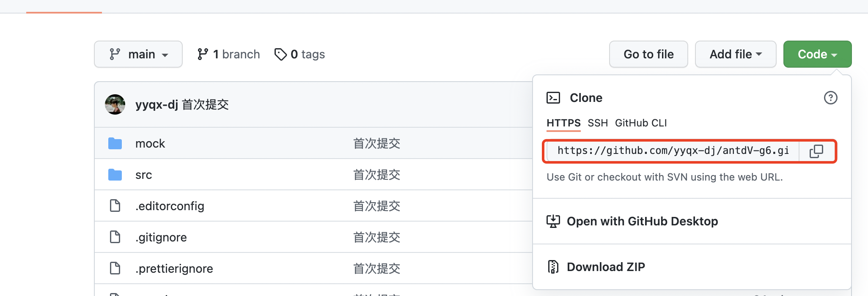Toggle the green Code dropdown button
The width and height of the screenshot is (868, 296).
tap(817, 54)
